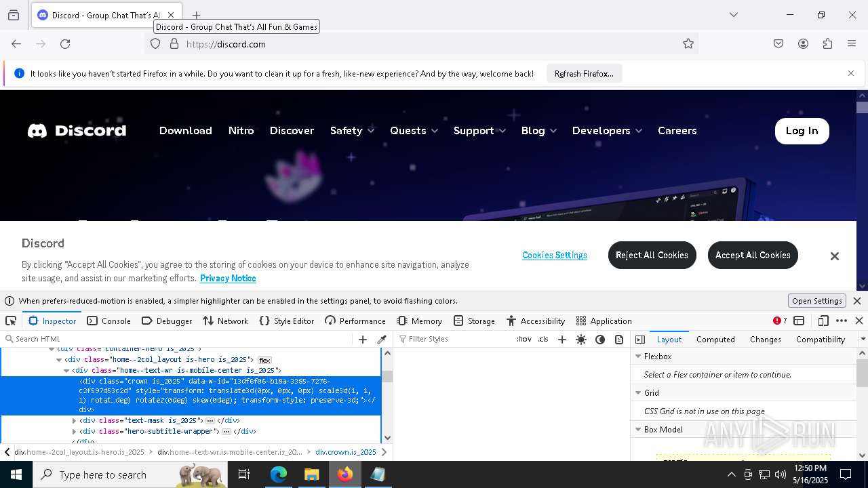Screen dimensions: 868x488
Task: Click the create new node plus icon
Action: point(363,340)
